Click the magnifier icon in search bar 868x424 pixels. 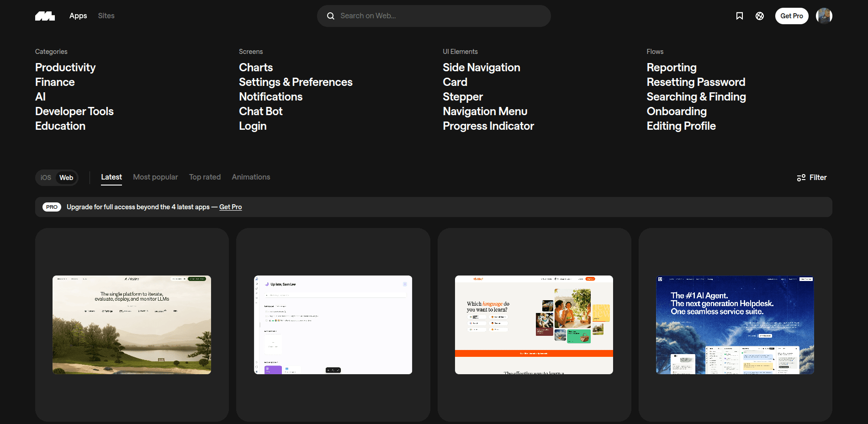pyautogui.click(x=331, y=16)
